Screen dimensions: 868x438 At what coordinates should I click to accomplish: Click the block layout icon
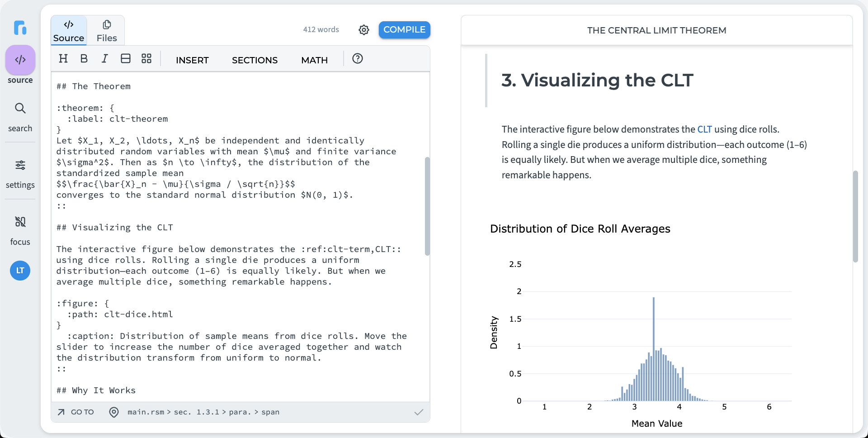coord(126,59)
